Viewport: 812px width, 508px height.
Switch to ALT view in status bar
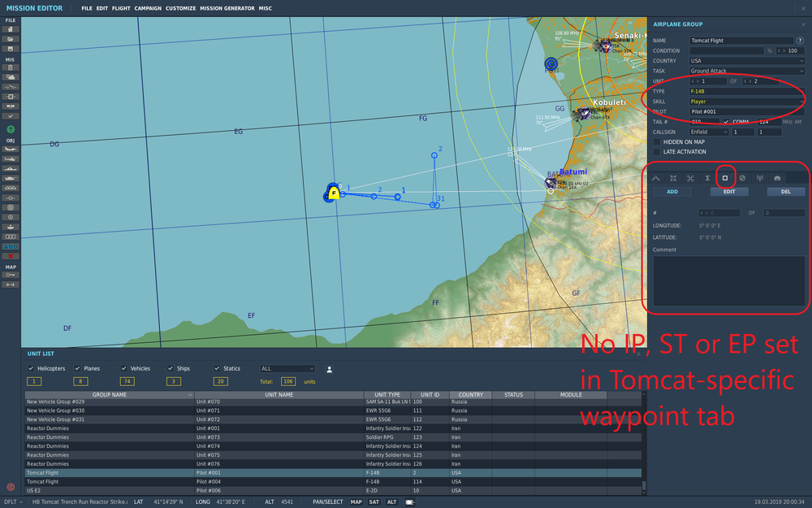392,501
